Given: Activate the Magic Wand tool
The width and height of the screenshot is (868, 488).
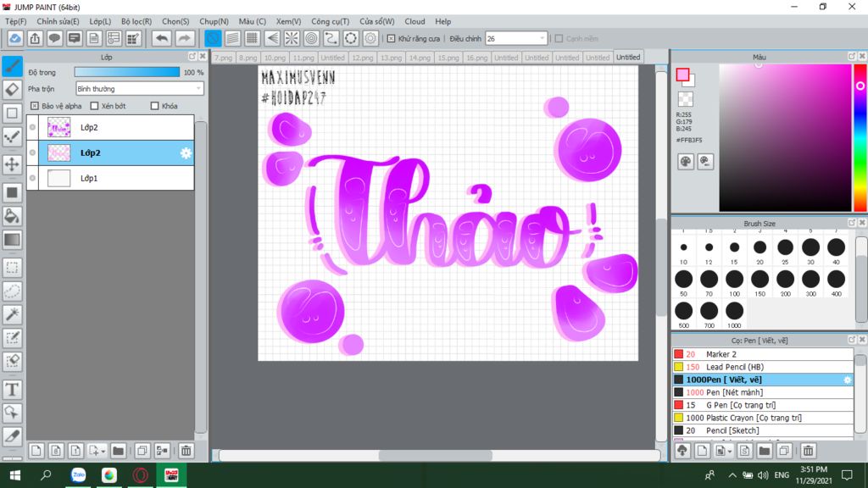Looking at the screenshot, I should [12, 314].
